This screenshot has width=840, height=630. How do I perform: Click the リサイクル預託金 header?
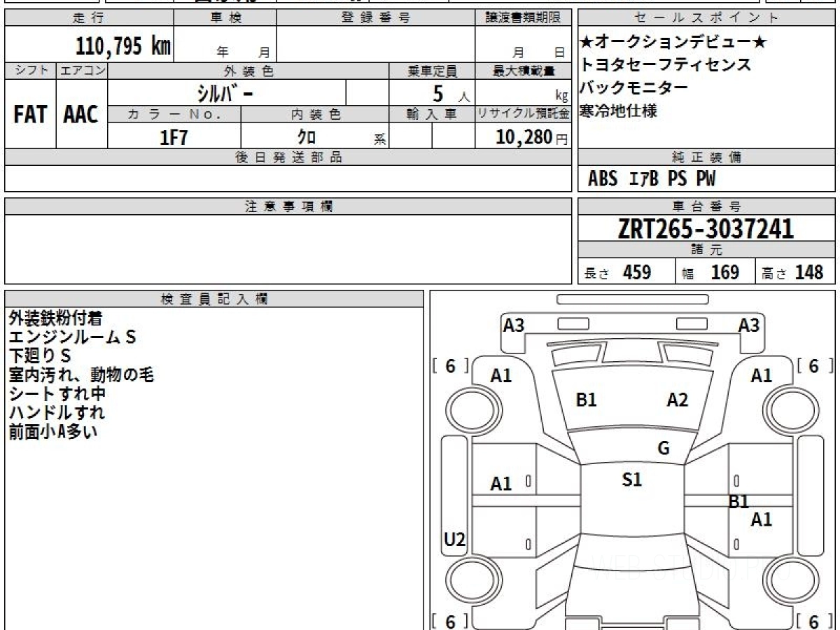point(523,114)
